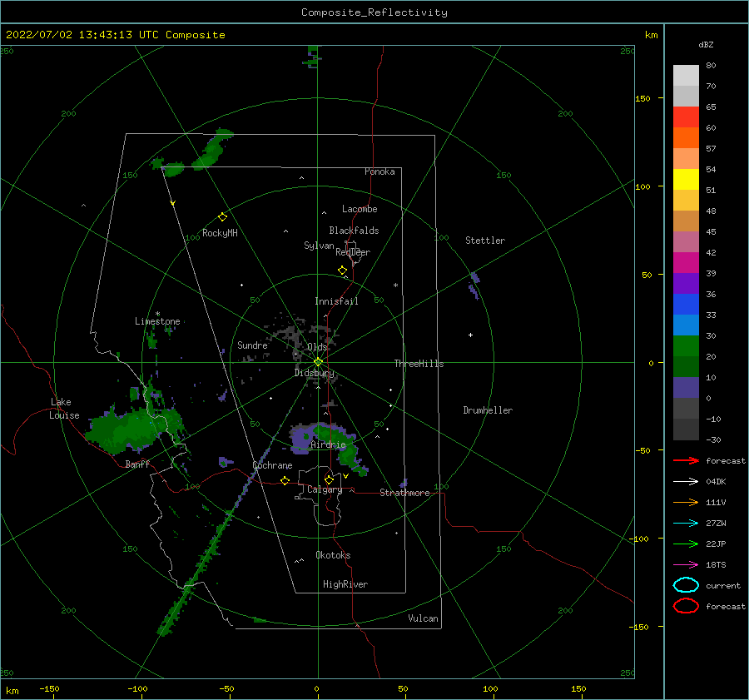749x700 pixels.
Task: Click the Sundre town label
Action: [252, 345]
